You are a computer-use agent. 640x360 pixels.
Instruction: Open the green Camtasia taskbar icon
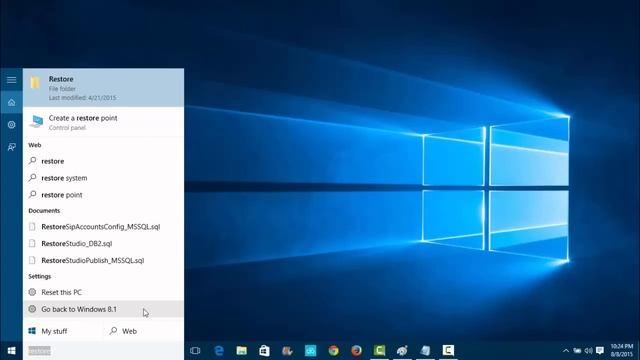pyautogui.click(x=379, y=351)
